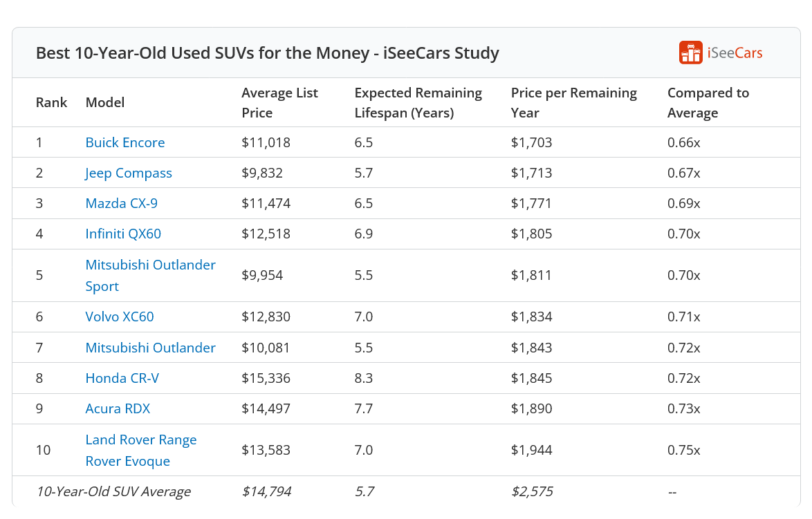Click Expected Remaining Lifespan column header

point(418,102)
